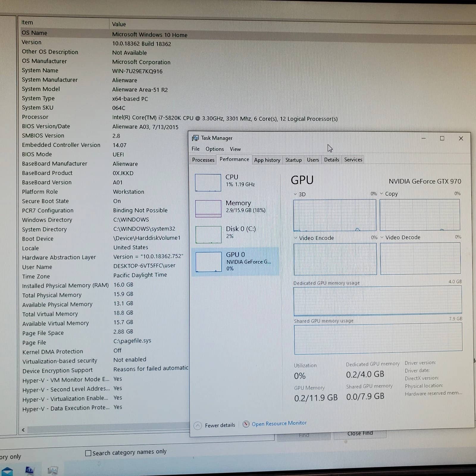Click the Dedicated GPU memory usage graph
Screen dimensions: 476x476
click(378, 300)
